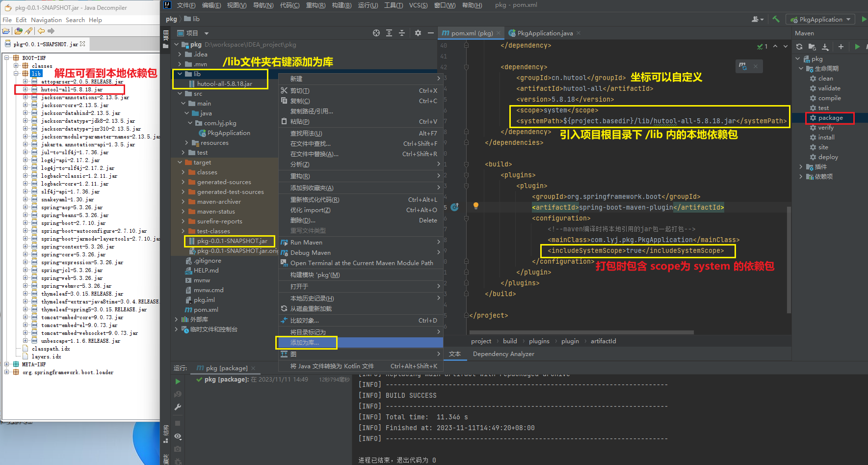868x465 pixels.
Task: Select clean lifecycle goal in Maven panel
Action: (x=826, y=79)
